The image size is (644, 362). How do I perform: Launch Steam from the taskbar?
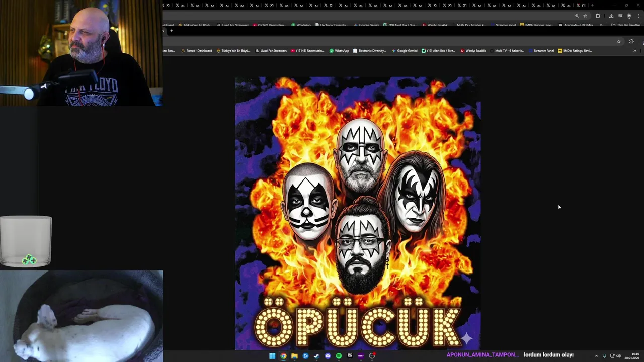(x=316, y=356)
